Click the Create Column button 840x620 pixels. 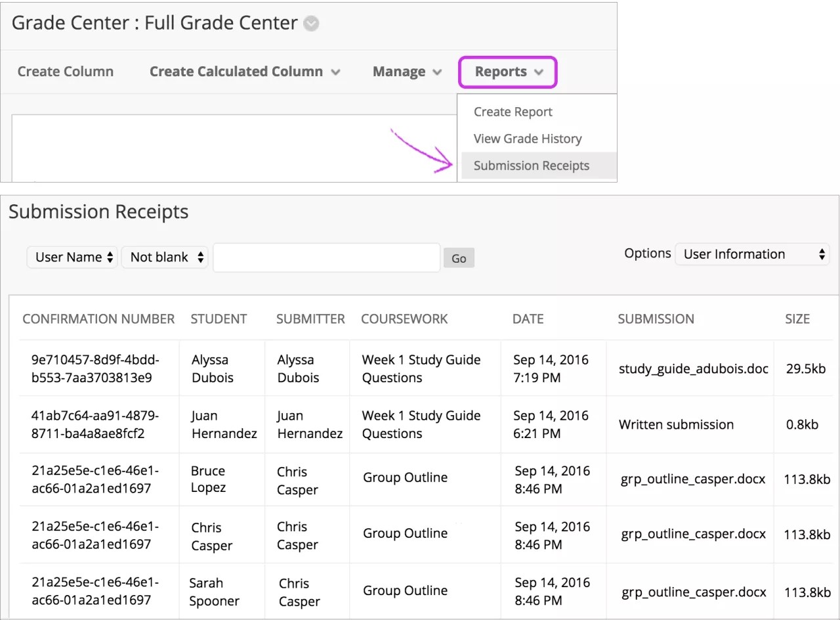click(x=65, y=72)
